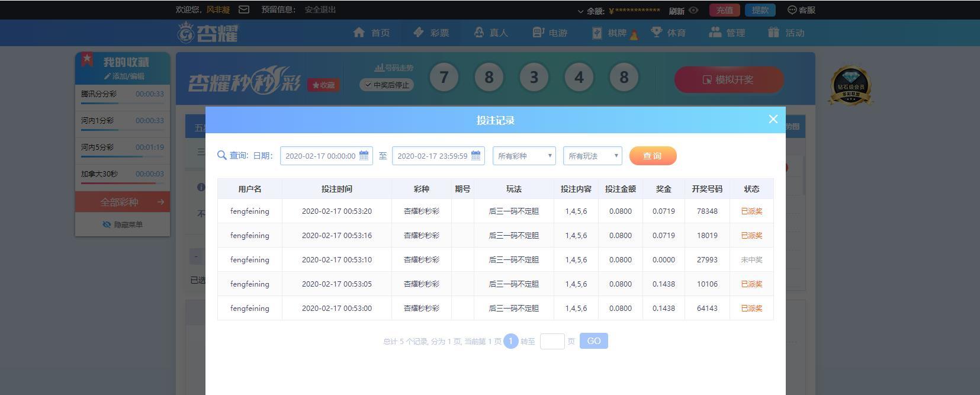
Task: Click 隐藏菜单 hide menu toggle
Action: (123, 224)
